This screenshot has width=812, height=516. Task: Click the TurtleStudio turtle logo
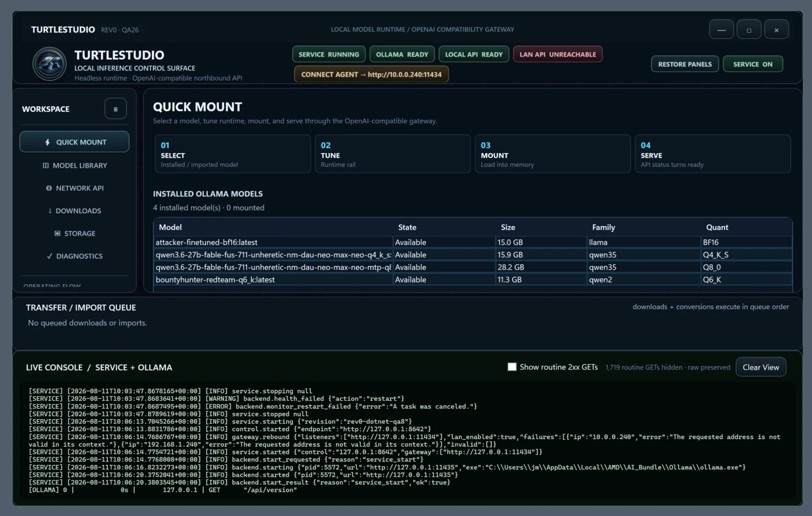(49, 64)
